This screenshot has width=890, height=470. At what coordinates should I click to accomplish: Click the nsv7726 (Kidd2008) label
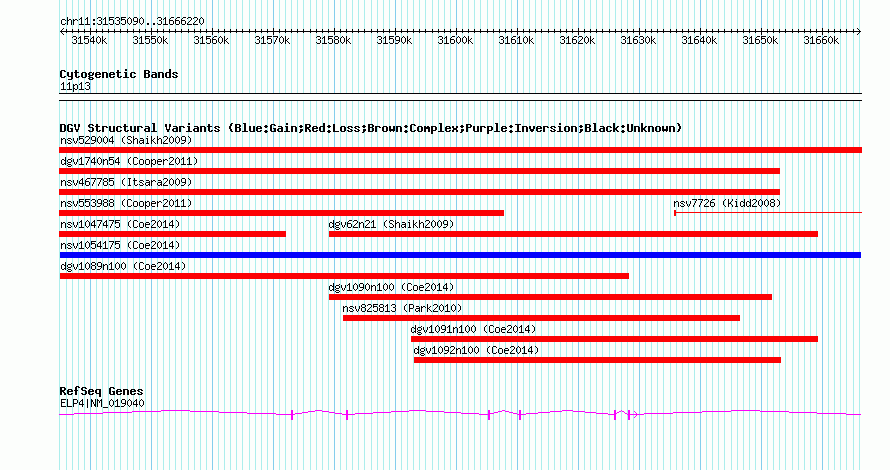[x=727, y=203]
